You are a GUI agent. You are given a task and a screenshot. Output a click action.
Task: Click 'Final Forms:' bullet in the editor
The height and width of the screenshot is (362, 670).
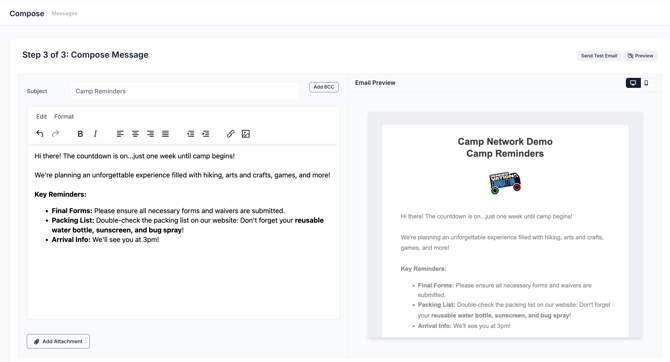[x=72, y=211]
